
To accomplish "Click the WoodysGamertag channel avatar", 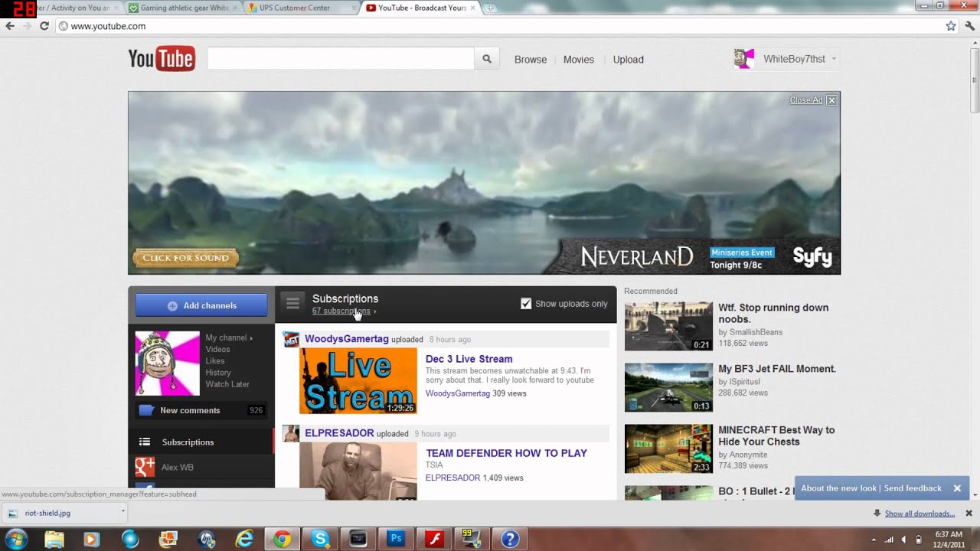I will click(291, 339).
